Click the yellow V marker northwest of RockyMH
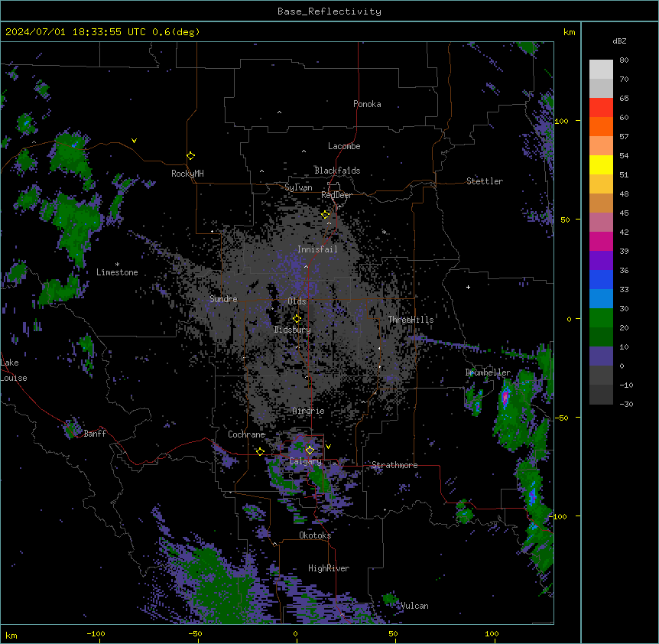This screenshot has width=659, height=644. 134,141
